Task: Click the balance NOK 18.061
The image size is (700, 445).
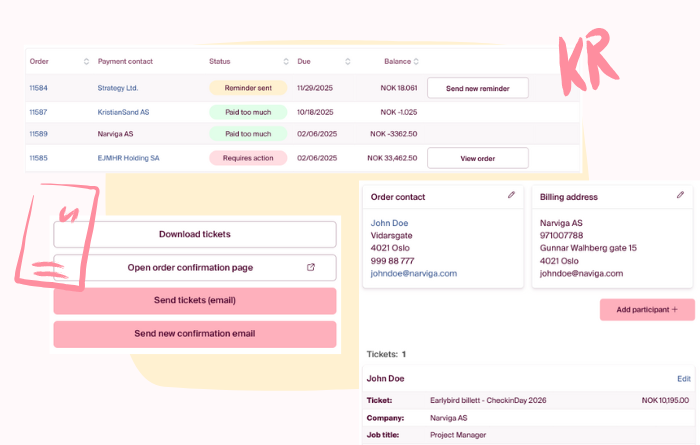Action: [399, 88]
